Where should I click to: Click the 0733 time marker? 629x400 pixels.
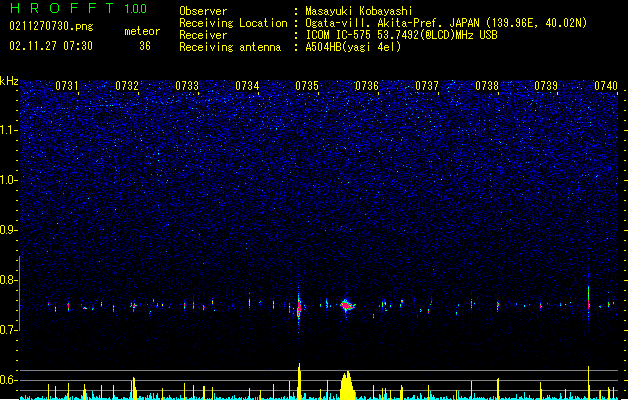point(187,86)
